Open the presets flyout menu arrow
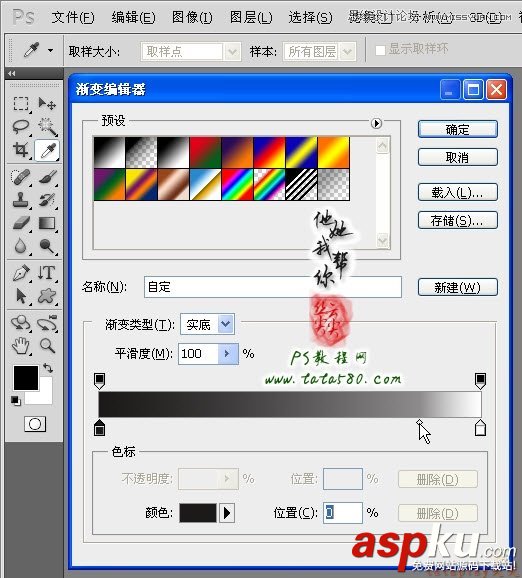 376,123
